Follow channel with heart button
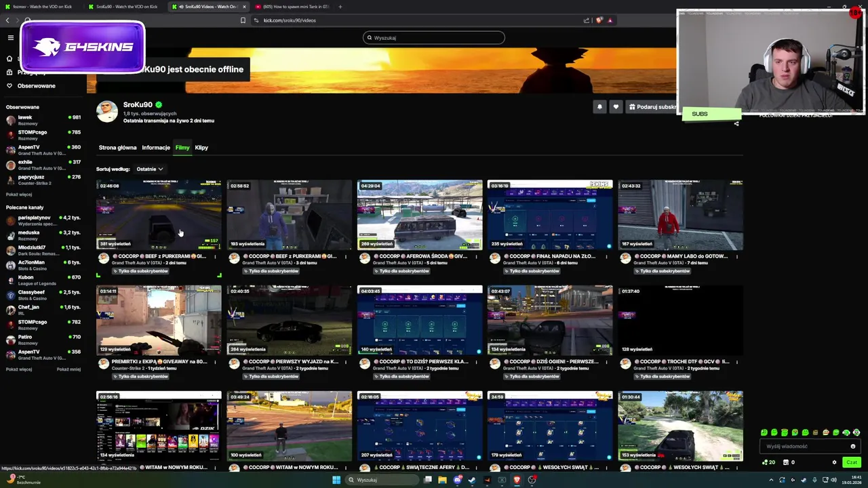 pyautogui.click(x=616, y=107)
